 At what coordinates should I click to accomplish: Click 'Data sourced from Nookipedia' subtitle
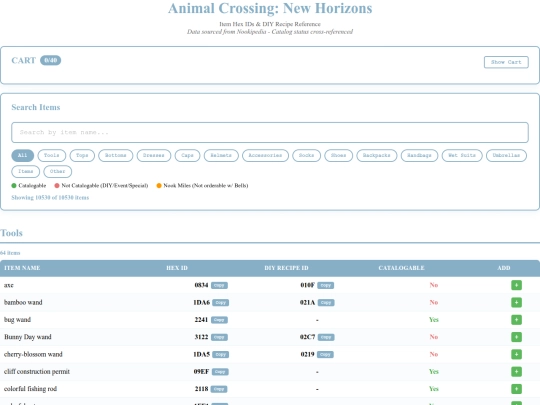pos(270,32)
